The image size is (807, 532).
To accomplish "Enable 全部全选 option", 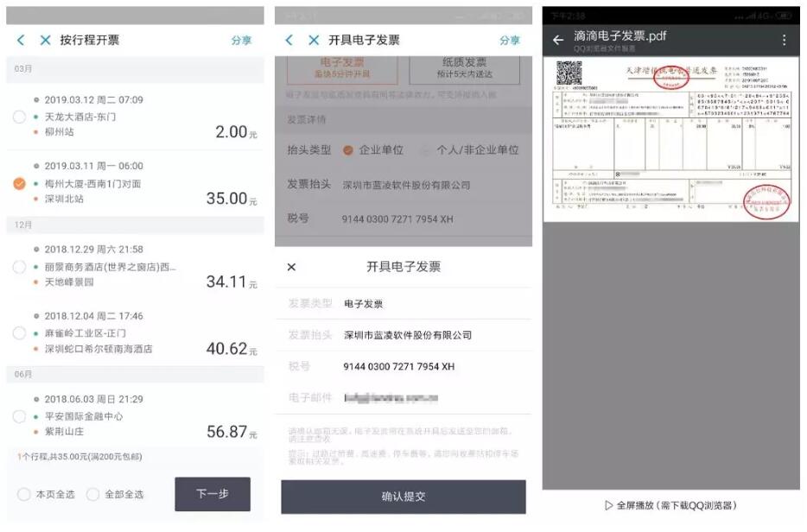I will (92, 495).
